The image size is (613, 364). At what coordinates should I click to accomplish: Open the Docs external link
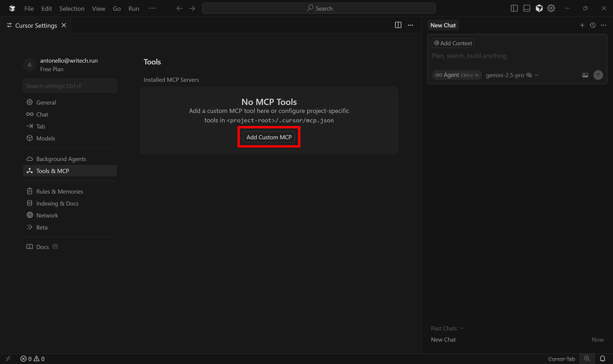coord(43,247)
